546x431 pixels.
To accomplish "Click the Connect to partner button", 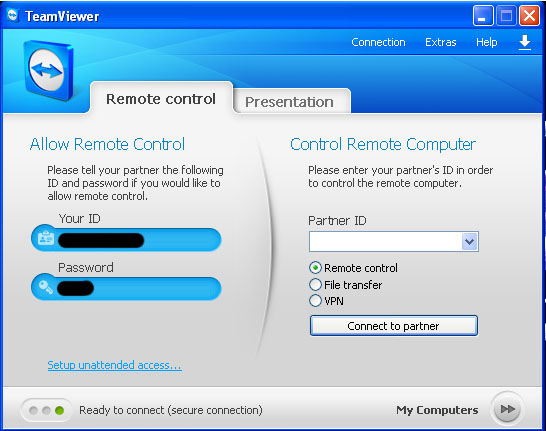I will tap(394, 326).
